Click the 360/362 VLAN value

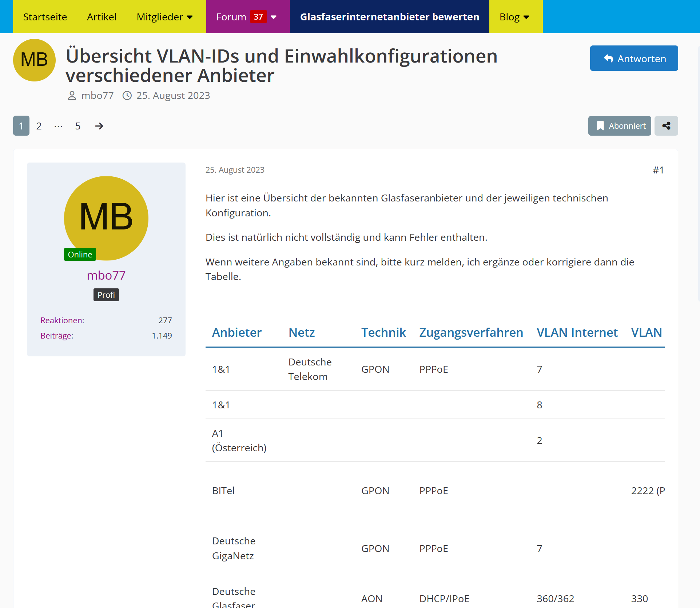tap(555, 599)
